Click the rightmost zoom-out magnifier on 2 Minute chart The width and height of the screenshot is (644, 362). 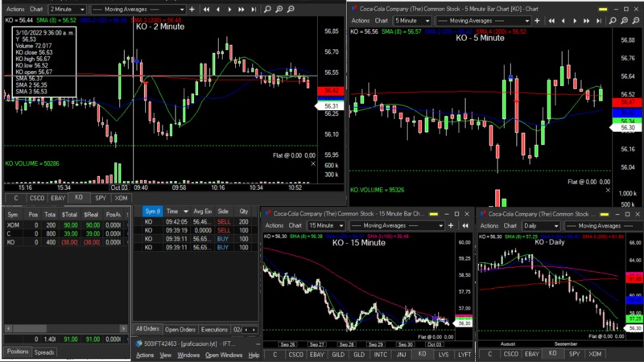pos(289,10)
